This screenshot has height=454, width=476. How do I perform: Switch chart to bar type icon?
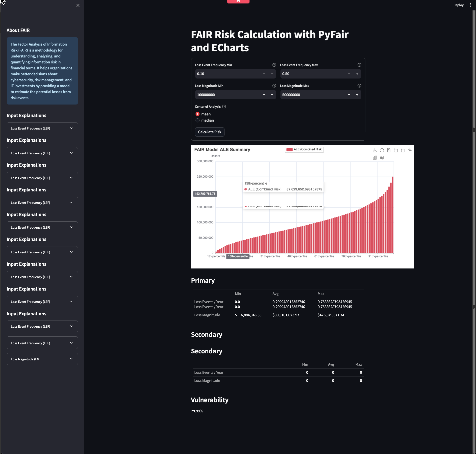tap(375, 158)
